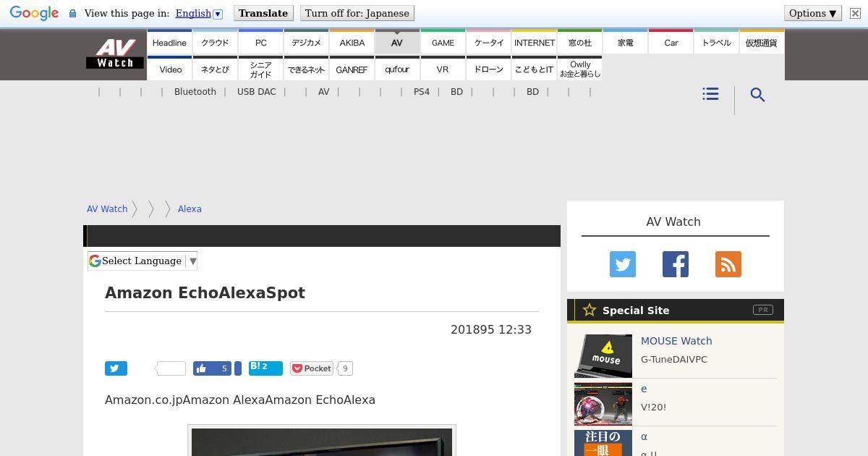This screenshot has width=868, height=456.
Task: Open the Owlly tab
Action: (580, 69)
